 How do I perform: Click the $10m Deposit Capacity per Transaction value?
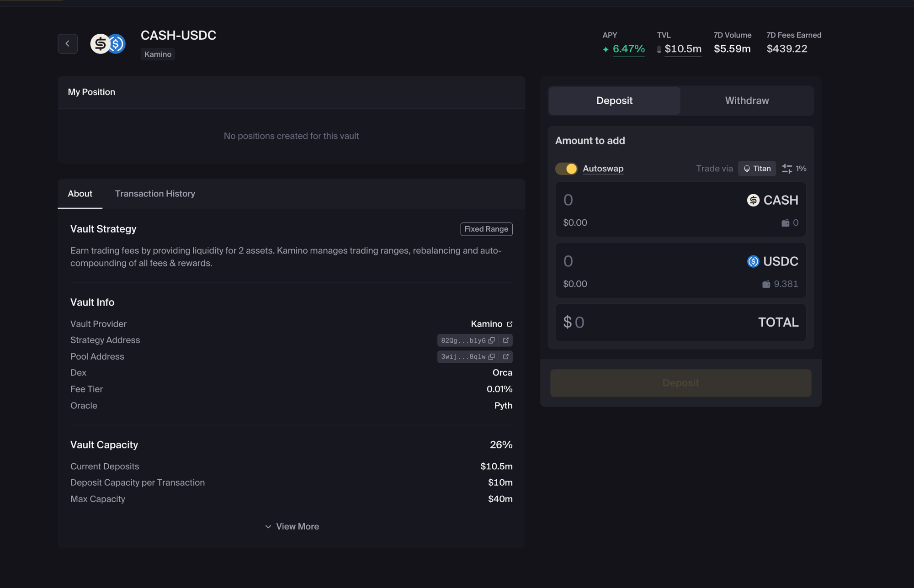point(500,483)
